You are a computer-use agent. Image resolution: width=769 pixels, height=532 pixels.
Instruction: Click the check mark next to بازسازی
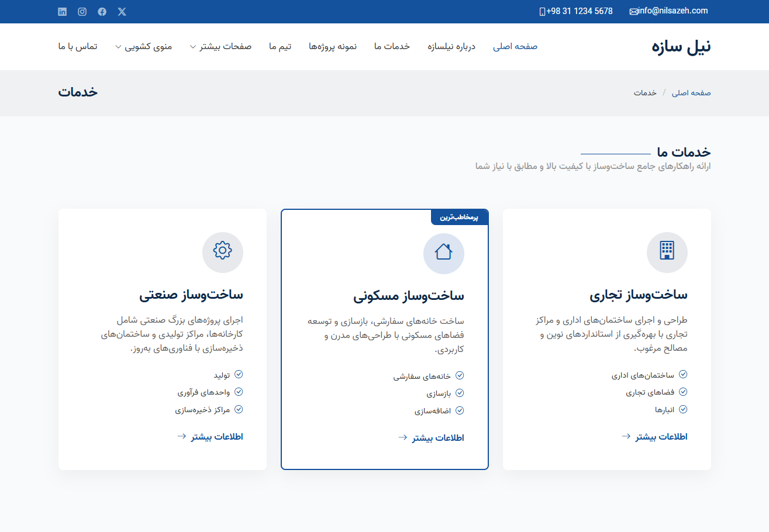click(460, 393)
